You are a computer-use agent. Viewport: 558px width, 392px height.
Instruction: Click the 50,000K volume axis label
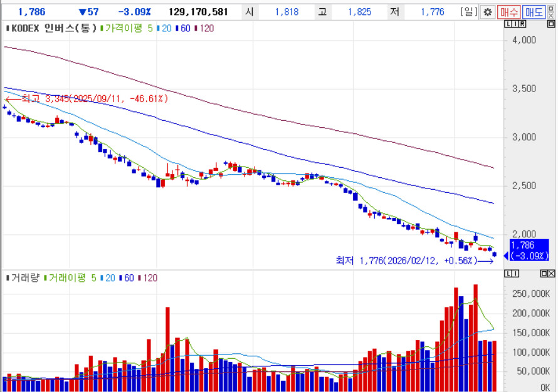(x=534, y=371)
